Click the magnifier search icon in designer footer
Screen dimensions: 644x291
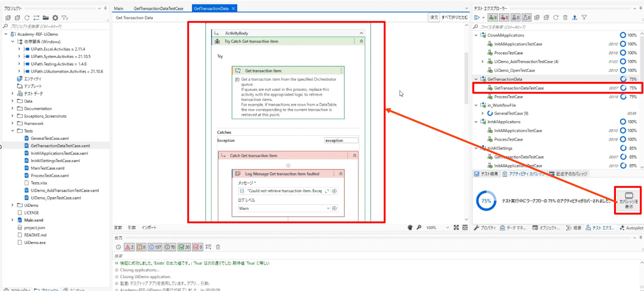419,228
